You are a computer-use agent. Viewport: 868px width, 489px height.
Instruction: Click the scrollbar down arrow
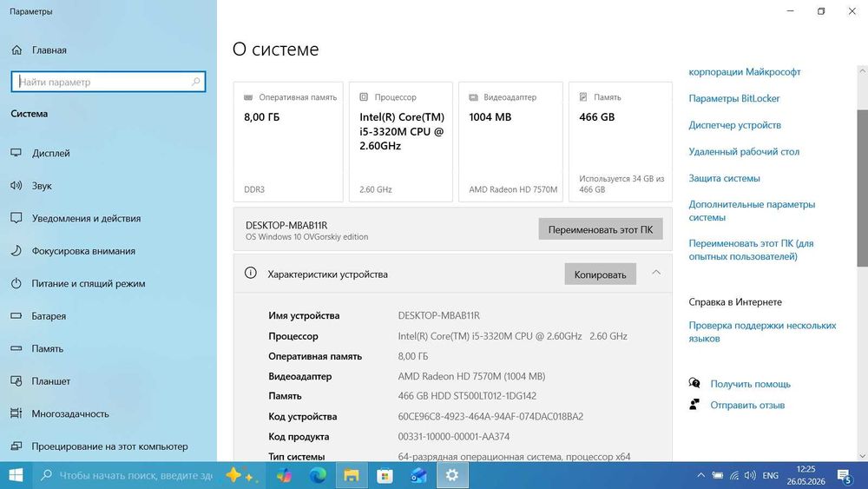[863, 456]
